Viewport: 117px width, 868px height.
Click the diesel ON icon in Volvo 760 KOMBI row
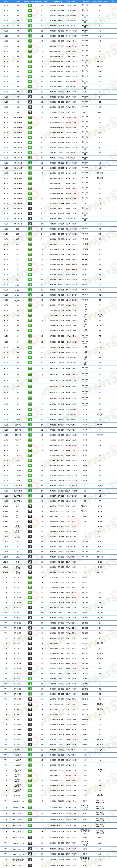(x=30, y=557)
